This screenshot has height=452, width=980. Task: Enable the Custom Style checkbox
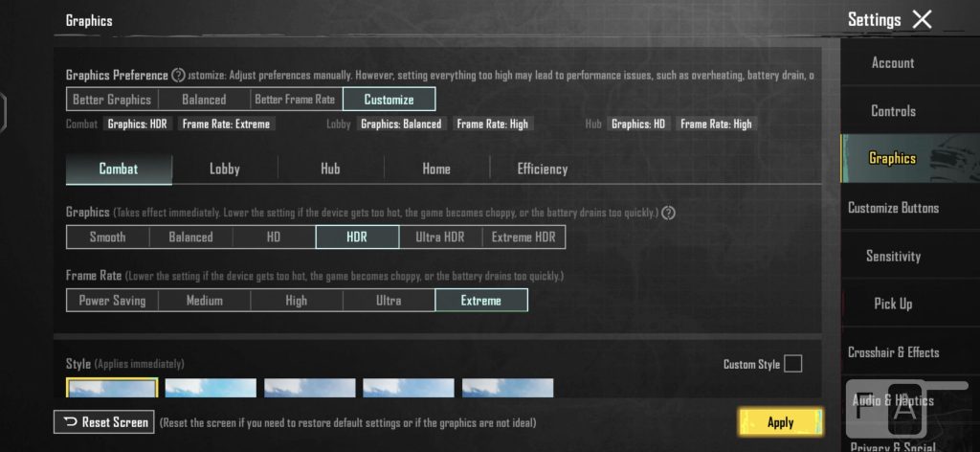click(792, 364)
